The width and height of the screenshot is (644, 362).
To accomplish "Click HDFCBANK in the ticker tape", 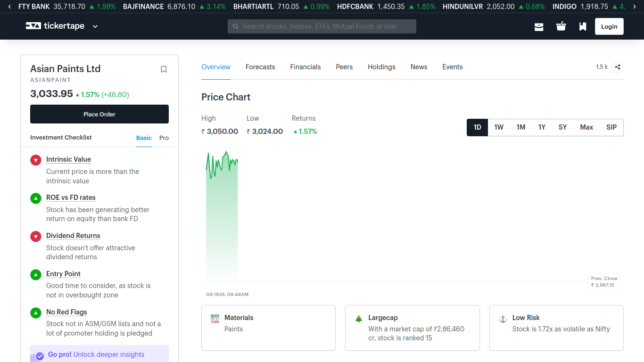I will (355, 7).
